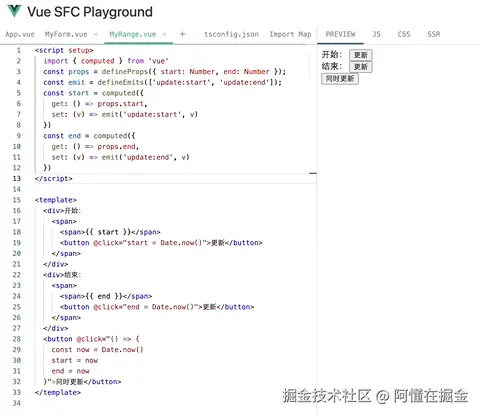Click the 'end = now' code line

(x=70, y=371)
